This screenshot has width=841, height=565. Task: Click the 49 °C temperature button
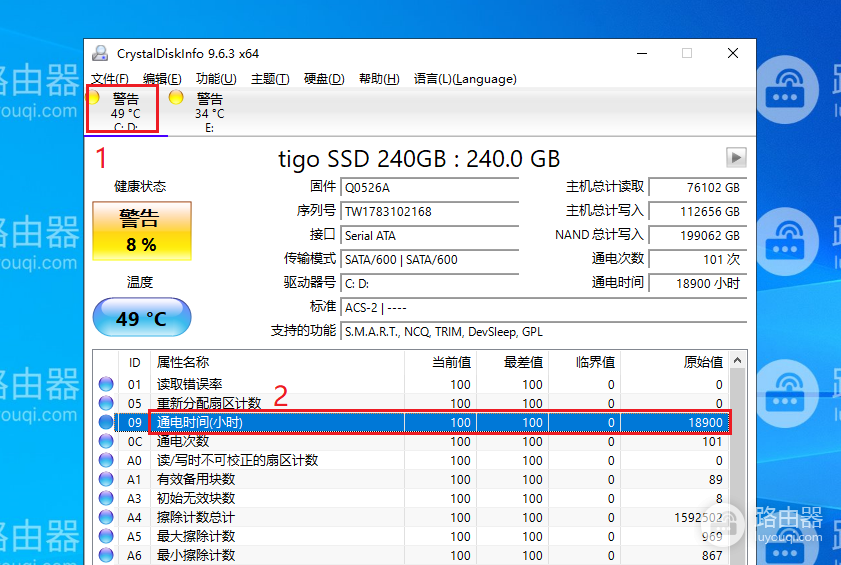pos(142,317)
